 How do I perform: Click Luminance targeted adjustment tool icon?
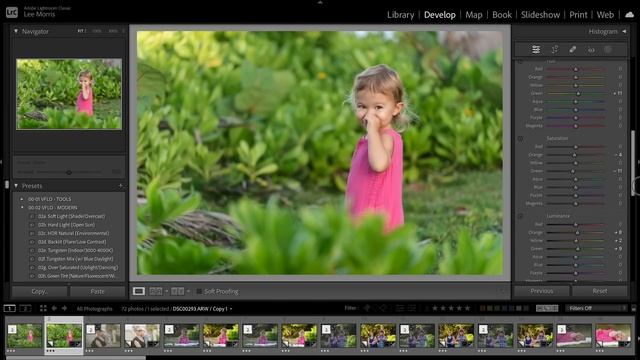520,216
